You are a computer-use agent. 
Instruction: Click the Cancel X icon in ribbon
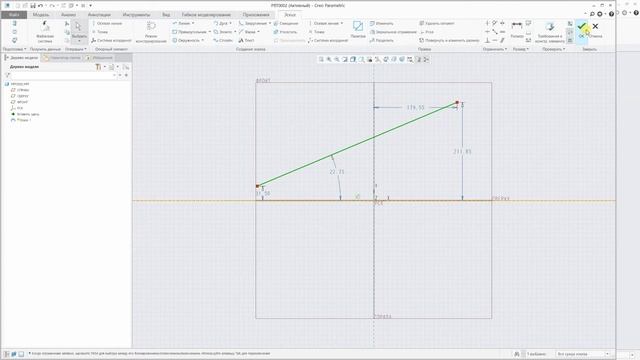point(595,27)
